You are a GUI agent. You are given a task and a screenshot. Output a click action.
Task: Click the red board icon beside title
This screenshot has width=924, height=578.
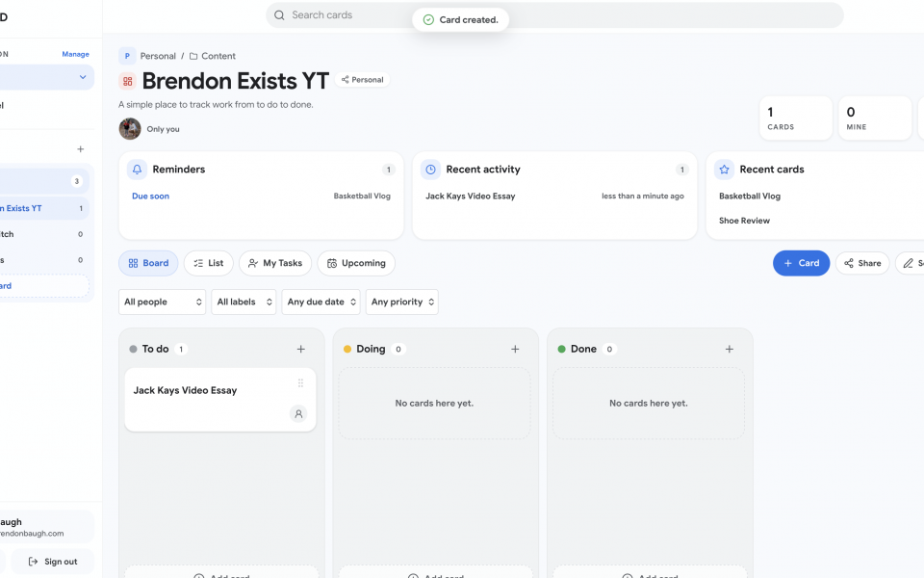[x=127, y=81]
